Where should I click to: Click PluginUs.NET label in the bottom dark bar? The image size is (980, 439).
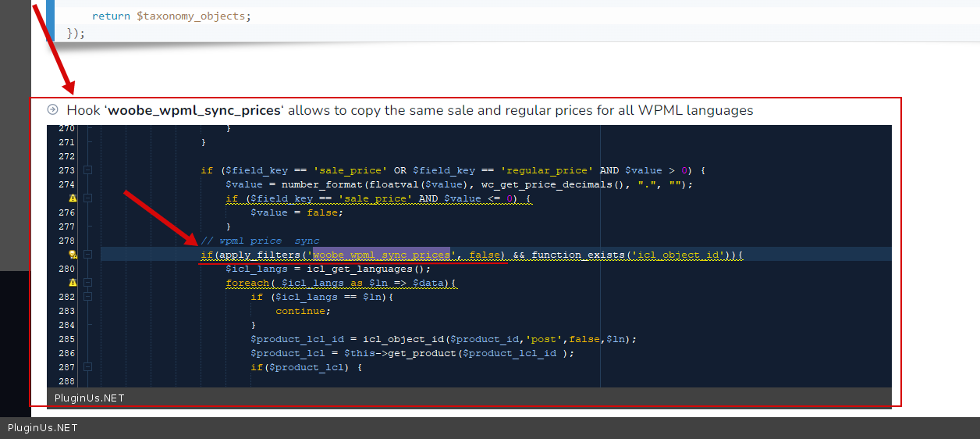(43, 428)
